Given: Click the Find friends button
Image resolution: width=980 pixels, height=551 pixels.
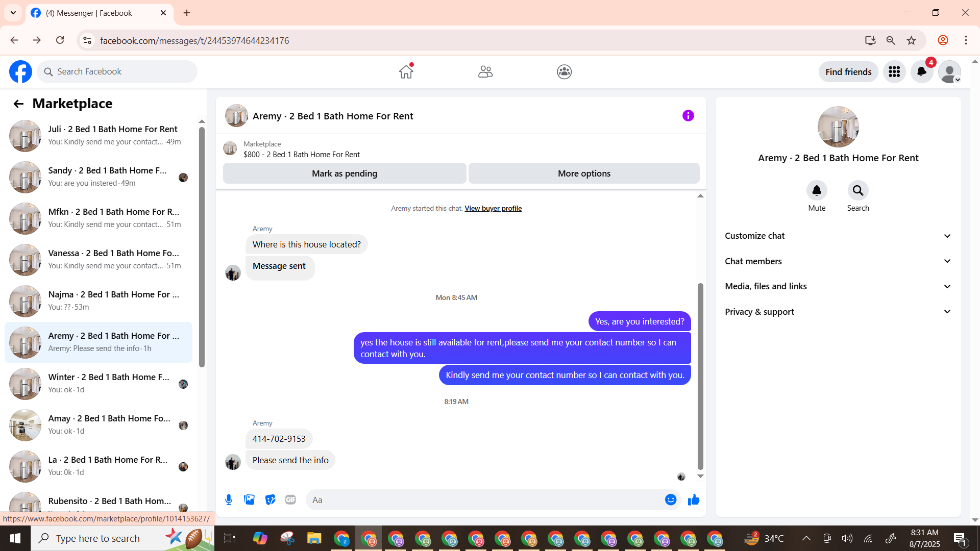Looking at the screenshot, I should (x=848, y=72).
